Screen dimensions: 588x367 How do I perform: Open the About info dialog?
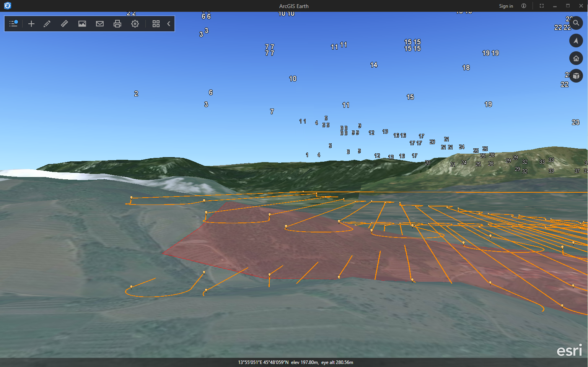click(x=523, y=6)
